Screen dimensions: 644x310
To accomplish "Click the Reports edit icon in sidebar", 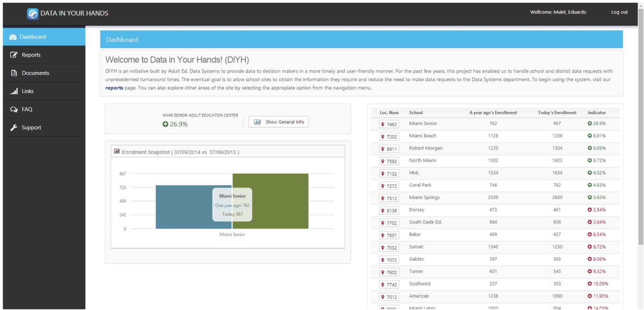I will pyautogui.click(x=14, y=55).
